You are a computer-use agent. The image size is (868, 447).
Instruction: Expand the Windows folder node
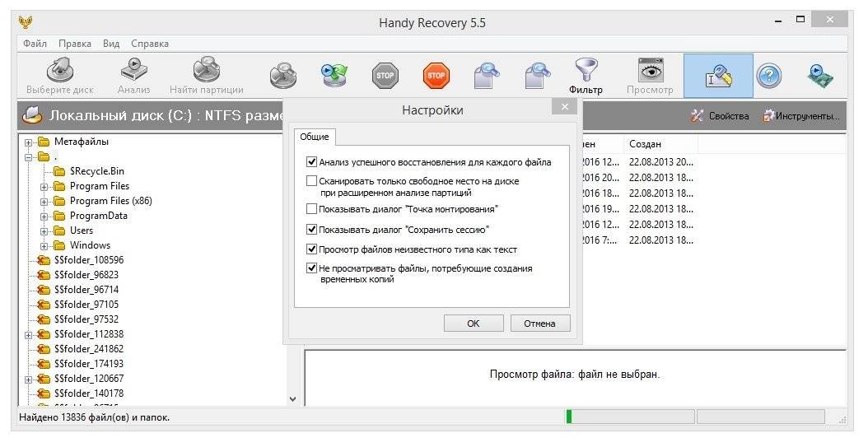(x=44, y=246)
